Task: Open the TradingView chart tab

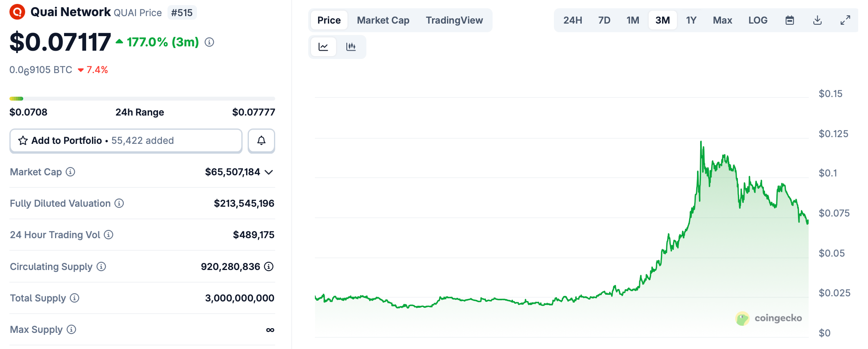Action: (454, 20)
